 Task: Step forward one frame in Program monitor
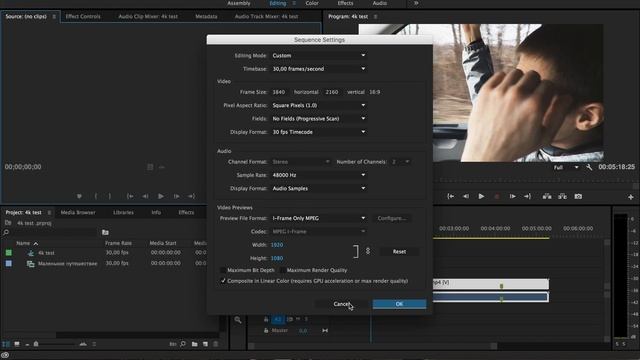click(512, 196)
